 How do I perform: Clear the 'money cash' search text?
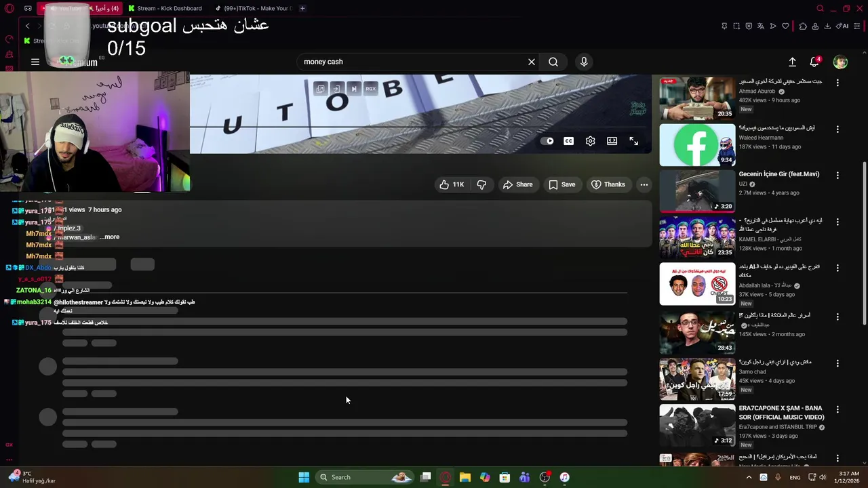click(532, 62)
